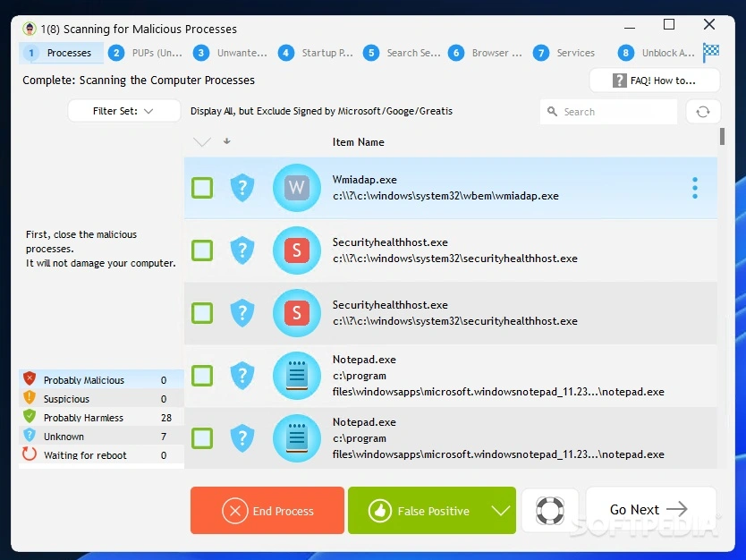Viewport: 746px width, 560px height.
Task: Click the sort arrow column header icon
Action: 227,141
